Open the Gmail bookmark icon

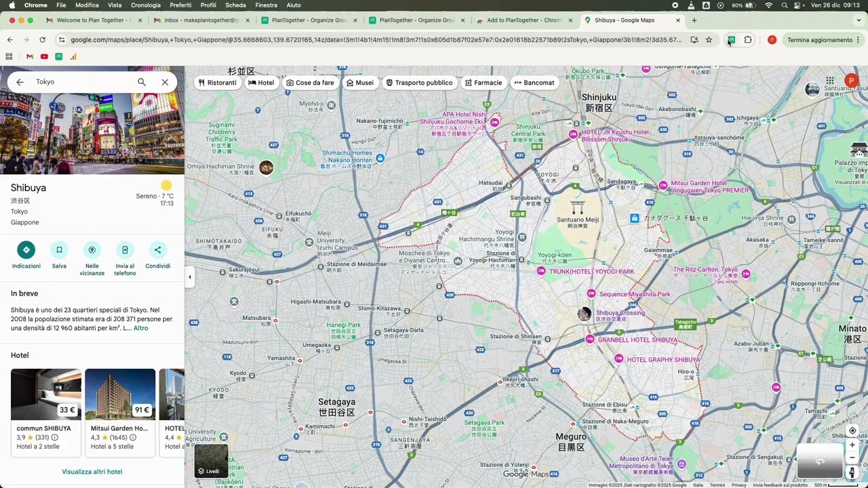coord(29,56)
